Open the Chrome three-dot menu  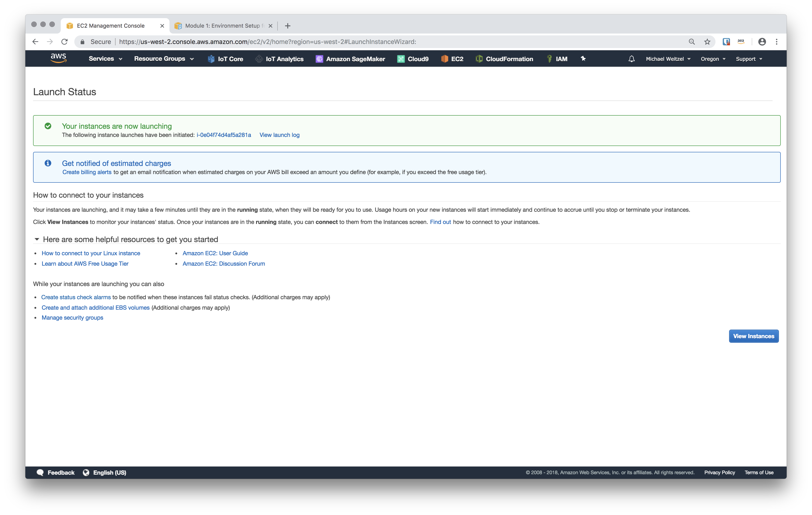point(777,41)
